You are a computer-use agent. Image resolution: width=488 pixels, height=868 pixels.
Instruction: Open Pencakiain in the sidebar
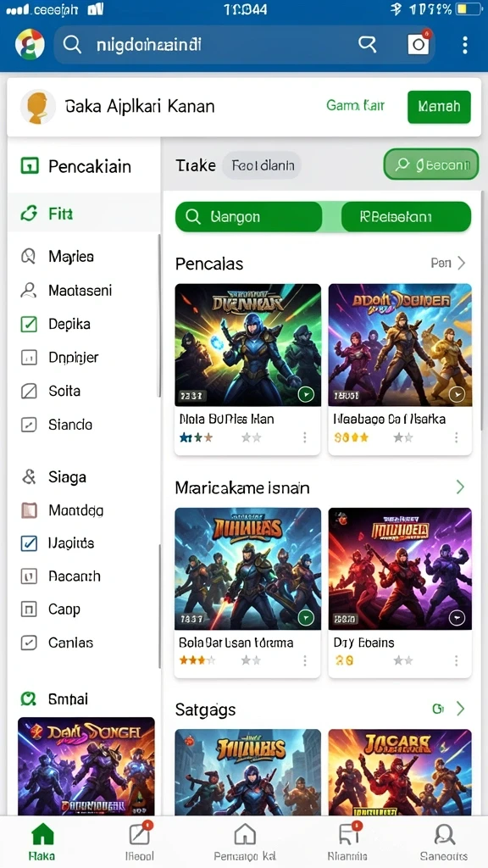tap(84, 166)
